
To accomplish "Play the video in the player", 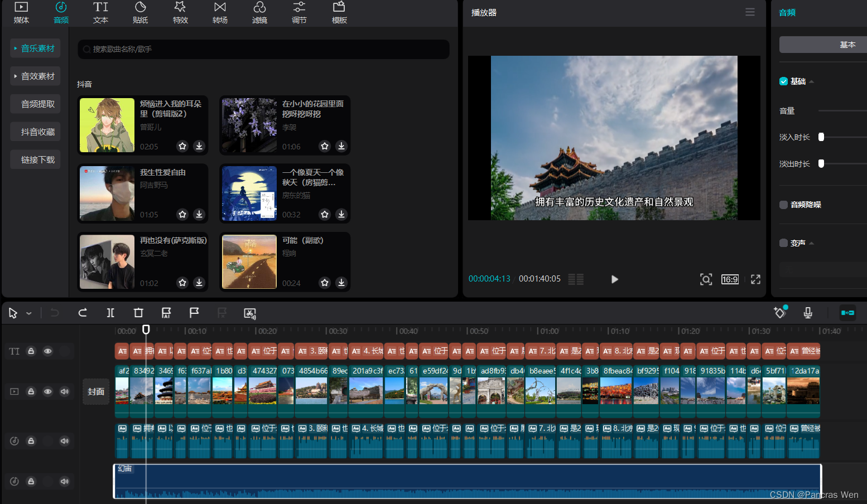I will [614, 279].
